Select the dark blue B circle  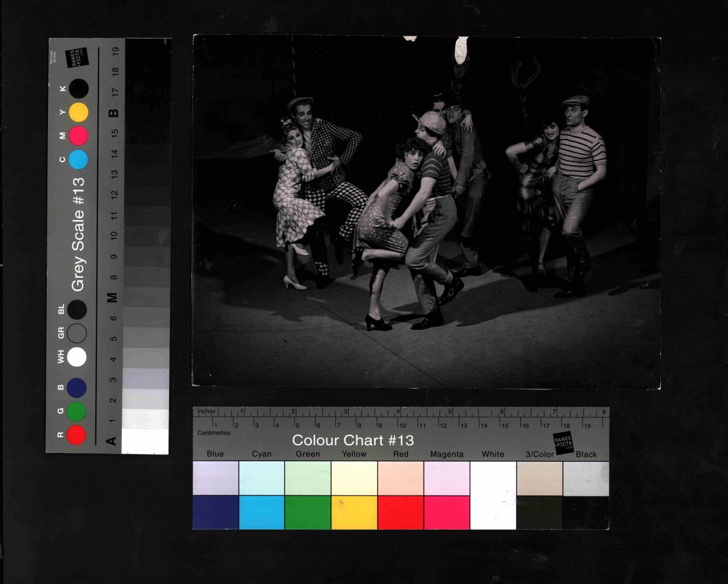[76, 387]
